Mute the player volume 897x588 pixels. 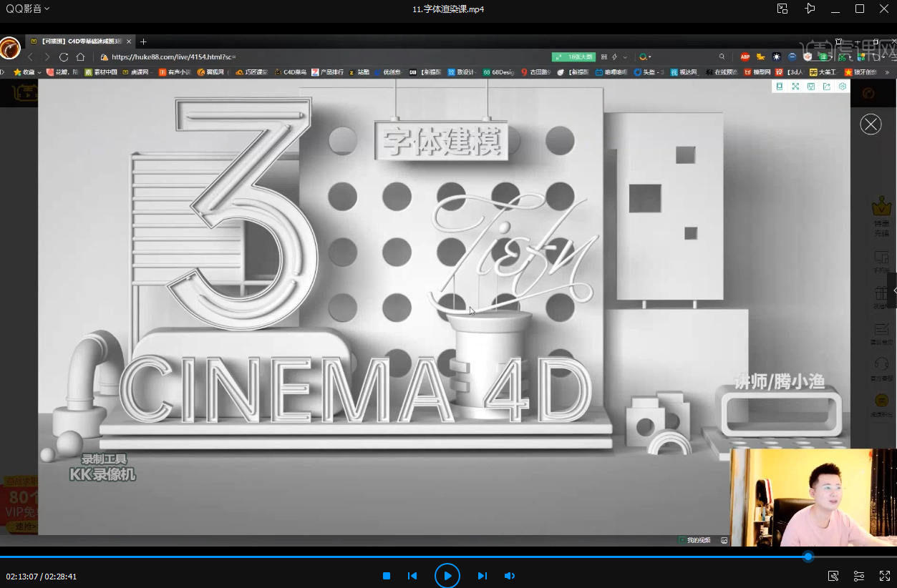tap(509, 576)
